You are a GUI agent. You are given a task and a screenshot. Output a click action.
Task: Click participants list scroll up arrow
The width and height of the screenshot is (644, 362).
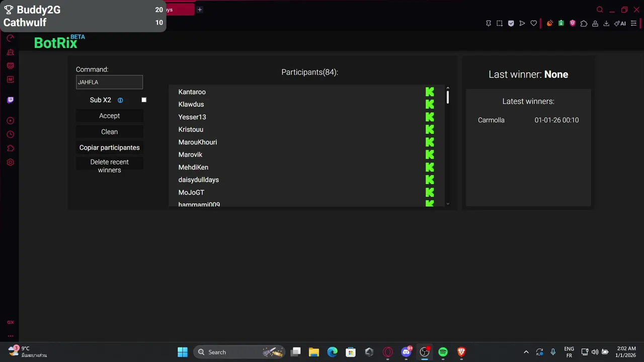click(448, 88)
